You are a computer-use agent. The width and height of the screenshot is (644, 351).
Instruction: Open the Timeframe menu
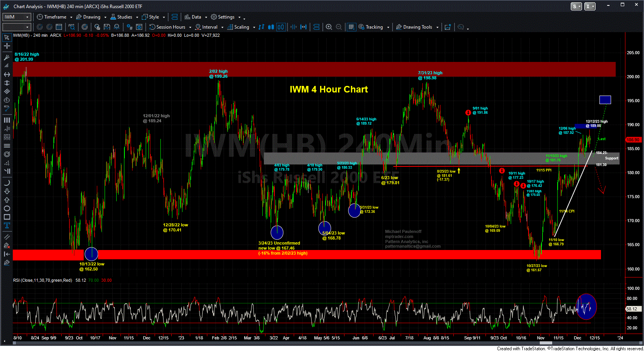point(52,17)
